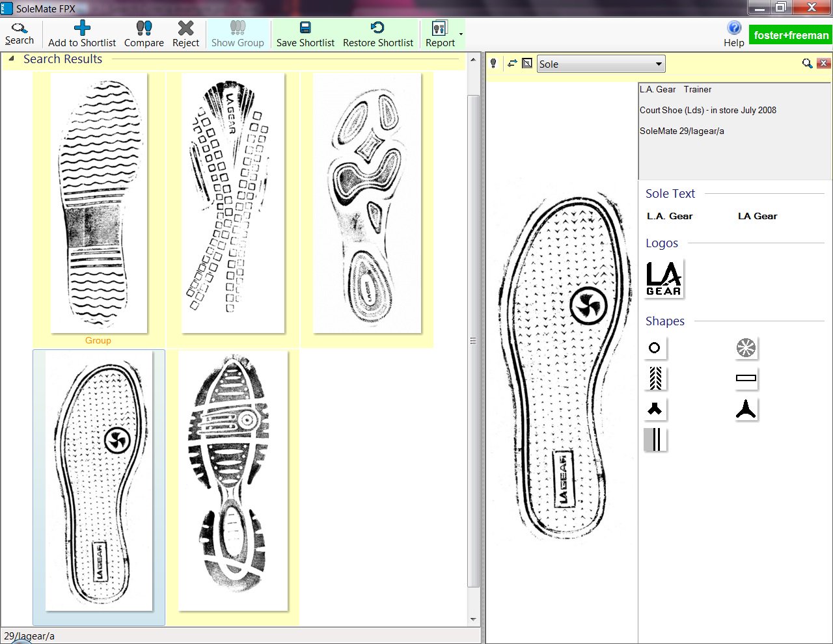Select the rectangle shape icon

(x=746, y=377)
